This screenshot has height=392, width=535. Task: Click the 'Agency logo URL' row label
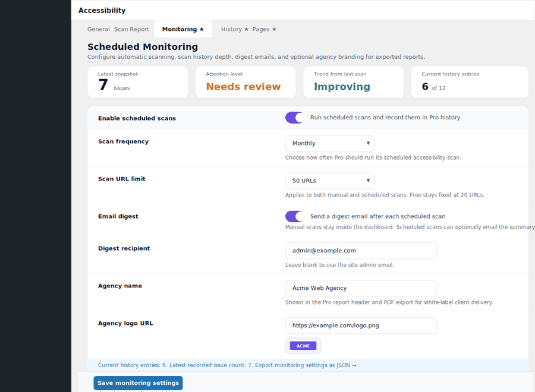(125, 323)
